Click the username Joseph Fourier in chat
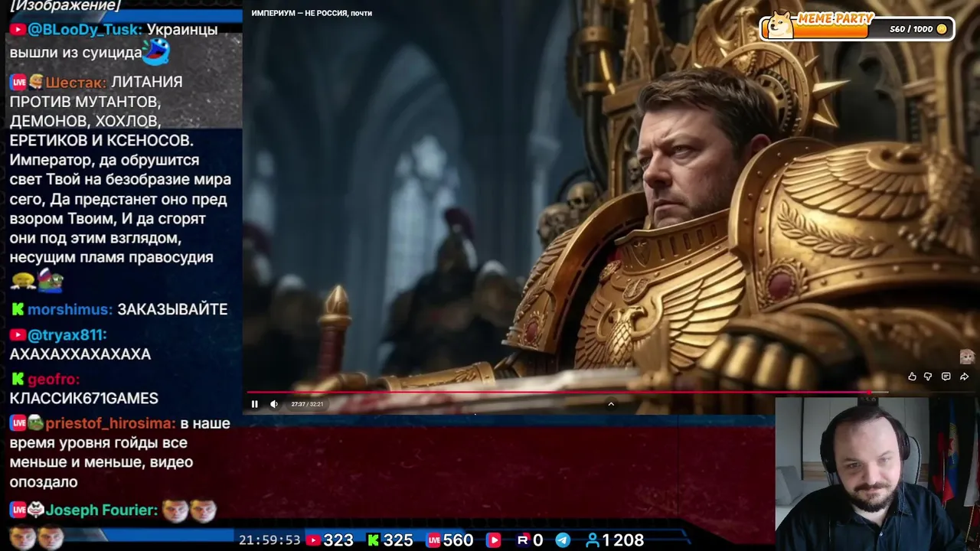 pyautogui.click(x=102, y=510)
